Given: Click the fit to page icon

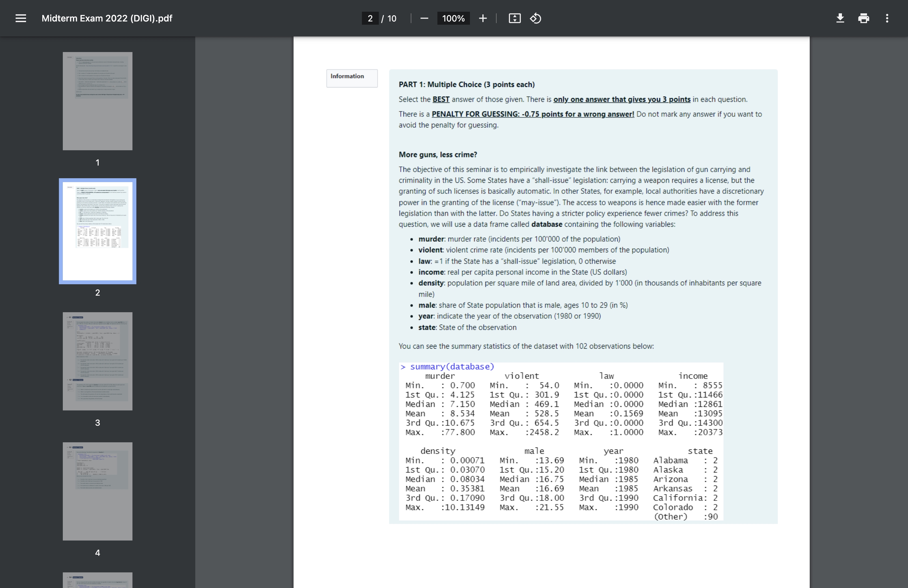Looking at the screenshot, I should [x=515, y=18].
